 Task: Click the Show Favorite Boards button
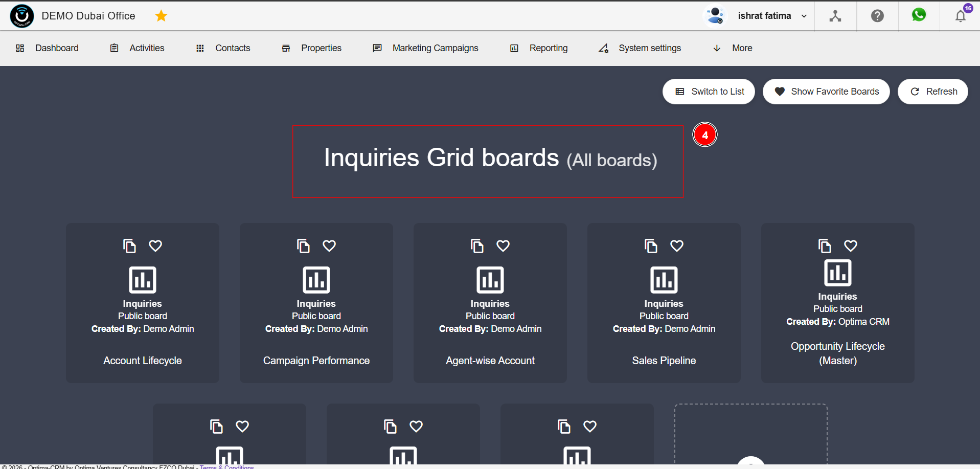(826, 92)
